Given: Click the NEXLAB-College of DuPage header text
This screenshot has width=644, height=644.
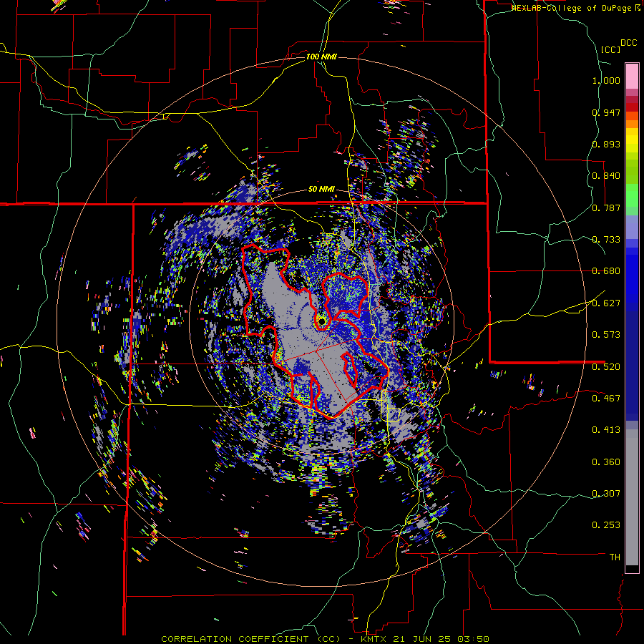Looking at the screenshot, I should [x=577, y=8].
